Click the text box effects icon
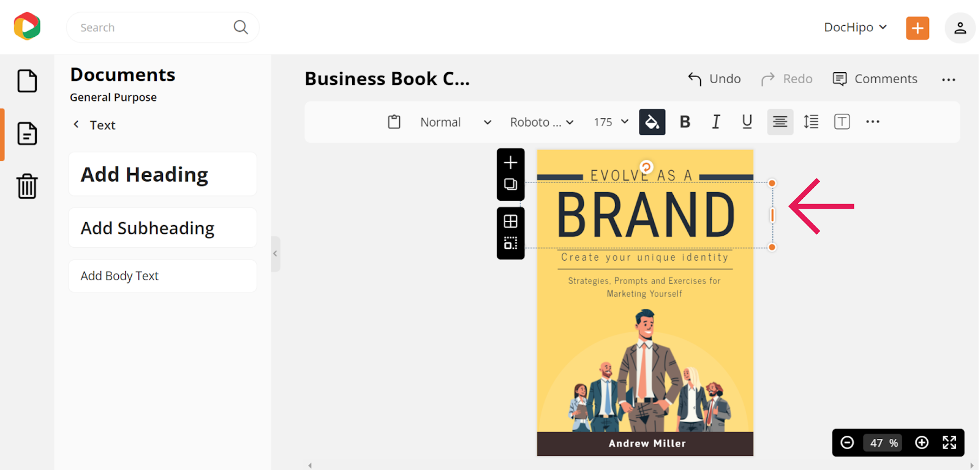Viewport: 980px width, 470px height. (842, 122)
